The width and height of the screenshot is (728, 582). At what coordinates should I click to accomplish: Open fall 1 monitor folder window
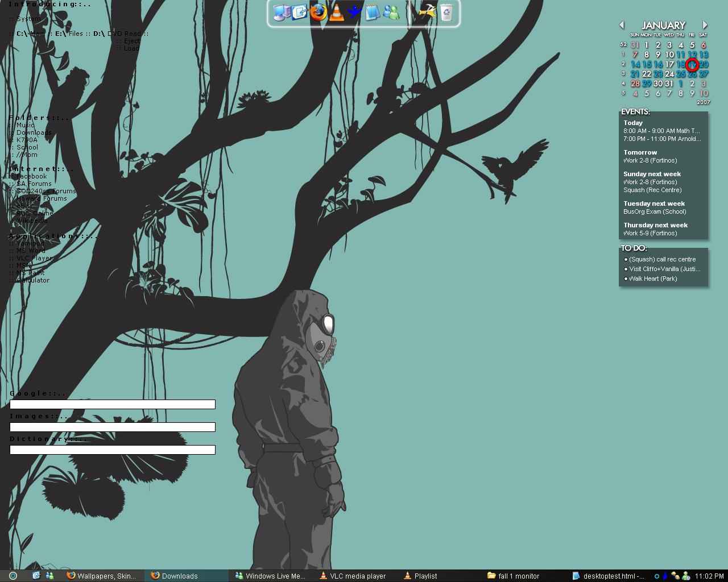coord(523,576)
